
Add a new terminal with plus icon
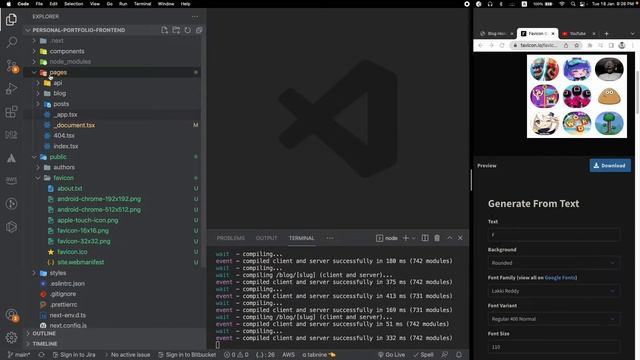click(x=406, y=238)
